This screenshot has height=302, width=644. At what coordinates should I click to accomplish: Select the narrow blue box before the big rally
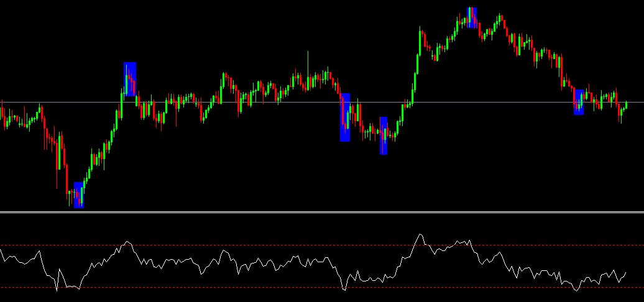[x=383, y=136]
